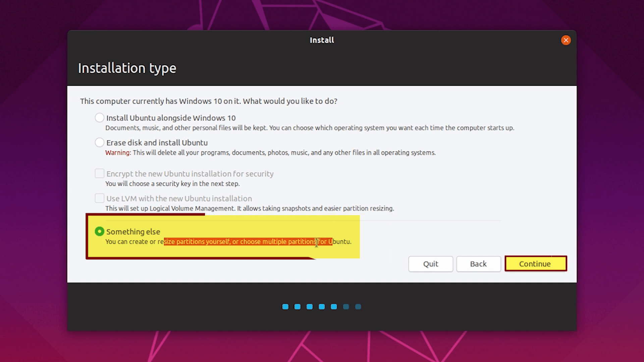Close the Install window
The height and width of the screenshot is (362, 644).
coord(566,40)
